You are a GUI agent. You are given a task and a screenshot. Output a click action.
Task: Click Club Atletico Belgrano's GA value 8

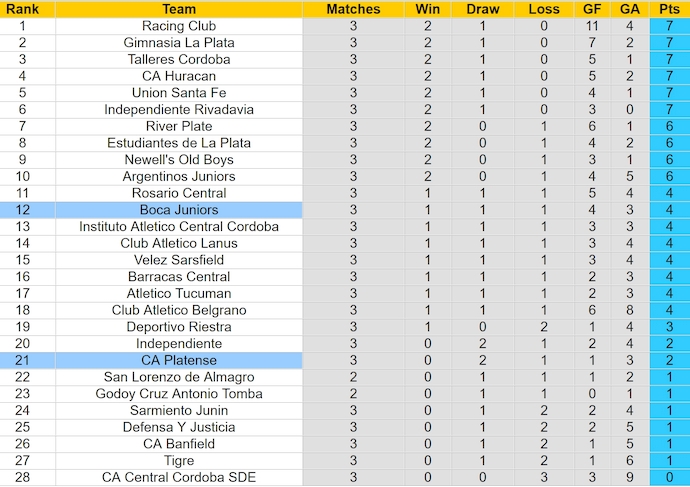pos(630,310)
